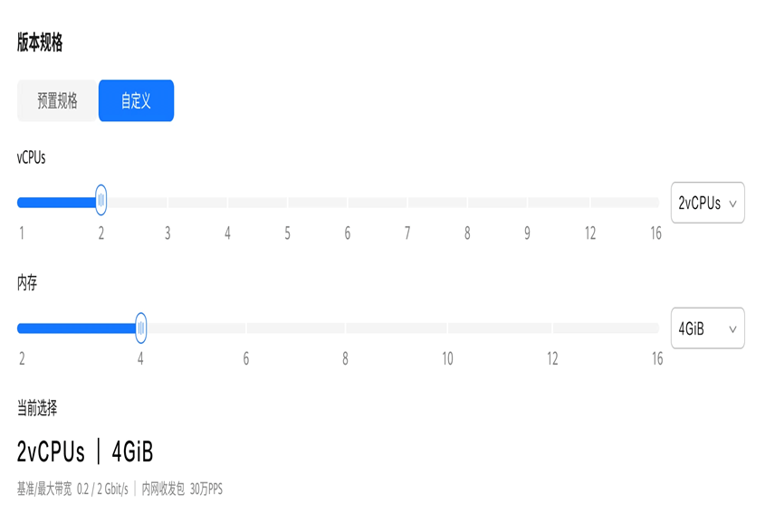Open the 2vCPUs dropdown

point(707,203)
